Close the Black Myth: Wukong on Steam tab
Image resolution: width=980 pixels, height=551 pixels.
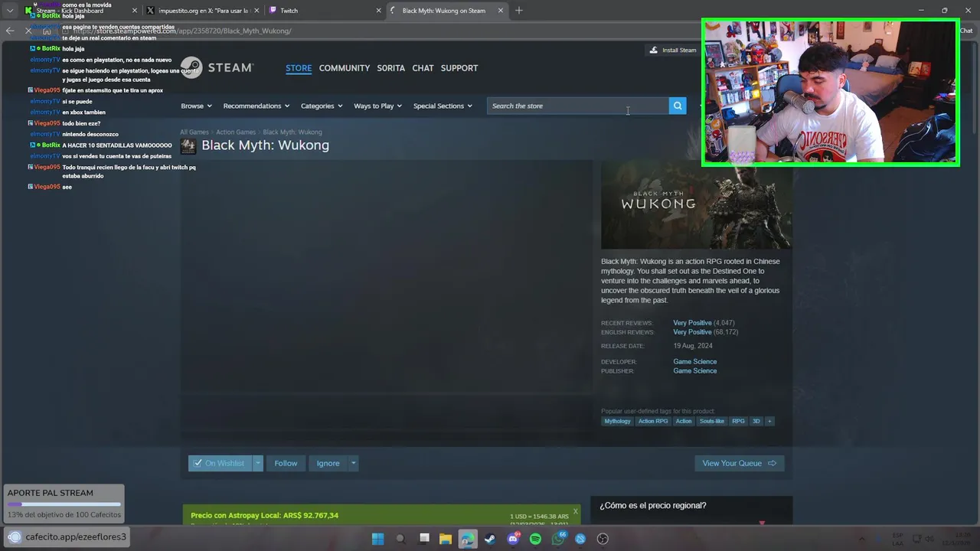(x=501, y=11)
